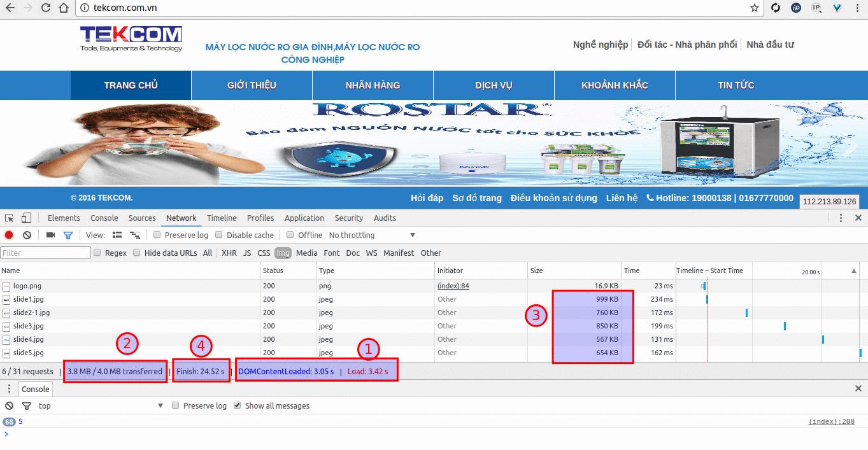Open the No throttling dropdown
Screen dimensions: 868x450
[x=372, y=235]
